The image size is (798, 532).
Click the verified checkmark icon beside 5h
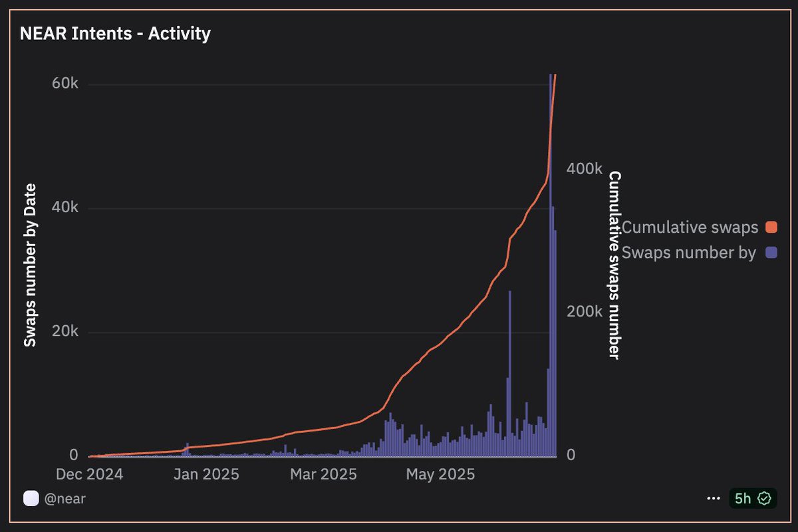point(765,498)
